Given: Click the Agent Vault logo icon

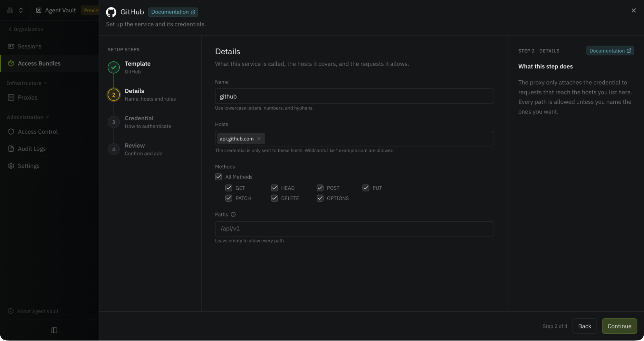Looking at the screenshot, I should [x=39, y=10].
